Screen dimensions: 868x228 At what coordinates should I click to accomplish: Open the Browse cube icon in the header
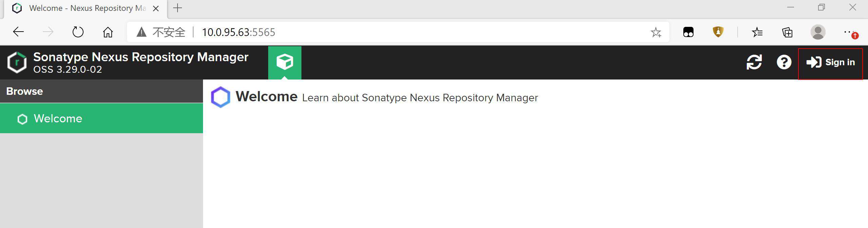point(284,63)
